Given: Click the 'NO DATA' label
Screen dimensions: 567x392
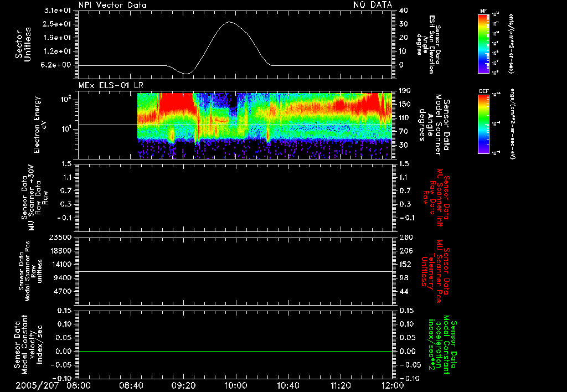Looking at the screenshot, I should (x=373, y=4).
